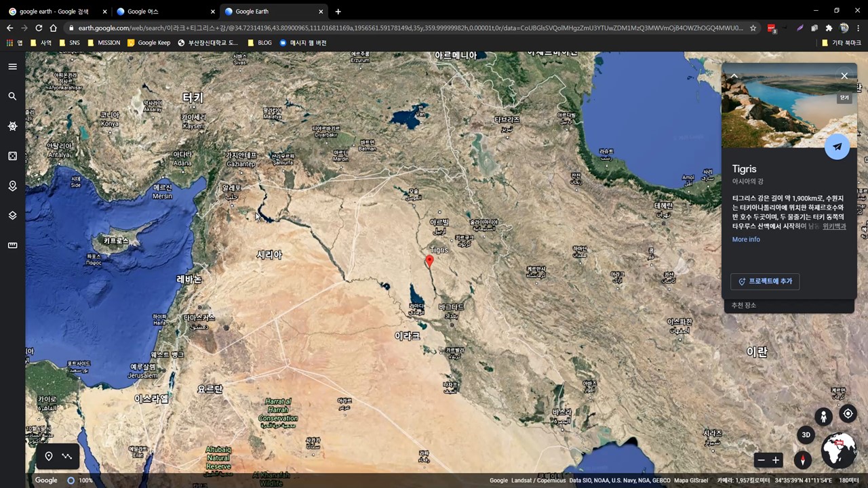Open the 위키백과 Wikipedia link
The height and width of the screenshot is (488, 868).
point(834,226)
